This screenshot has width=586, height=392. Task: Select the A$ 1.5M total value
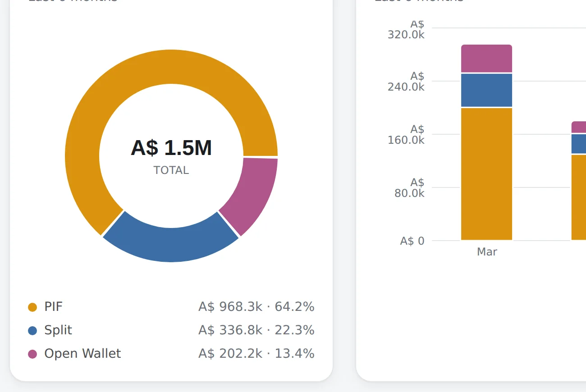click(x=171, y=148)
